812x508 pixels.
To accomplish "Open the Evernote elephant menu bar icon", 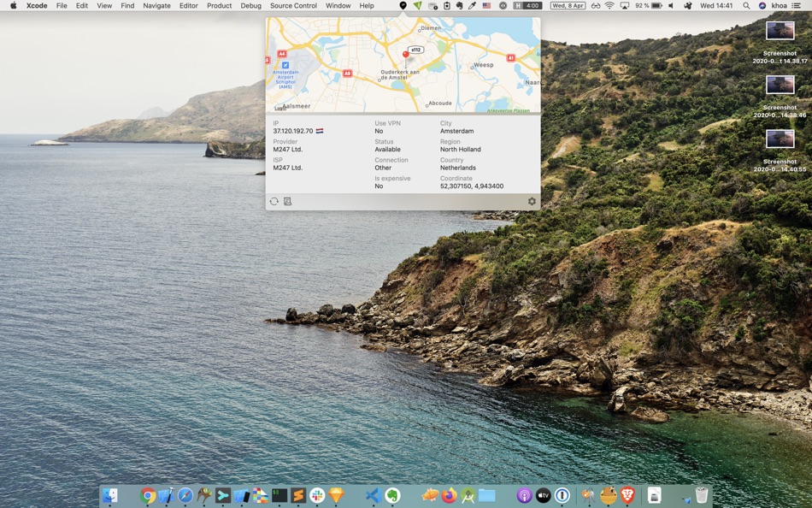I will tap(459, 6).
